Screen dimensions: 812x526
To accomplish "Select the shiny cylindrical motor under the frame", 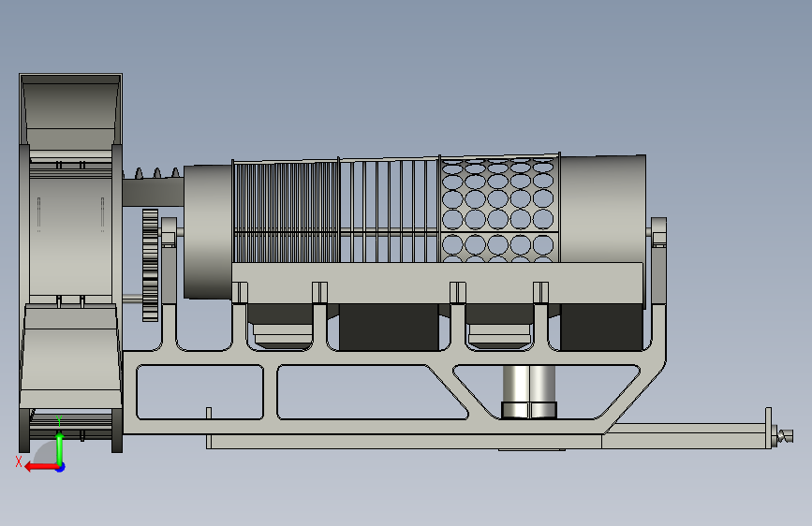I will 529,391.
